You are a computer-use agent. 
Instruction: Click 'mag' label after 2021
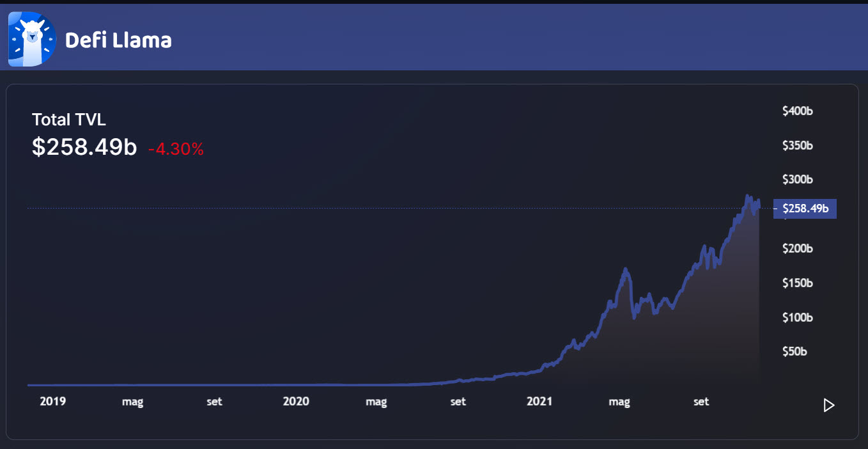point(619,402)
